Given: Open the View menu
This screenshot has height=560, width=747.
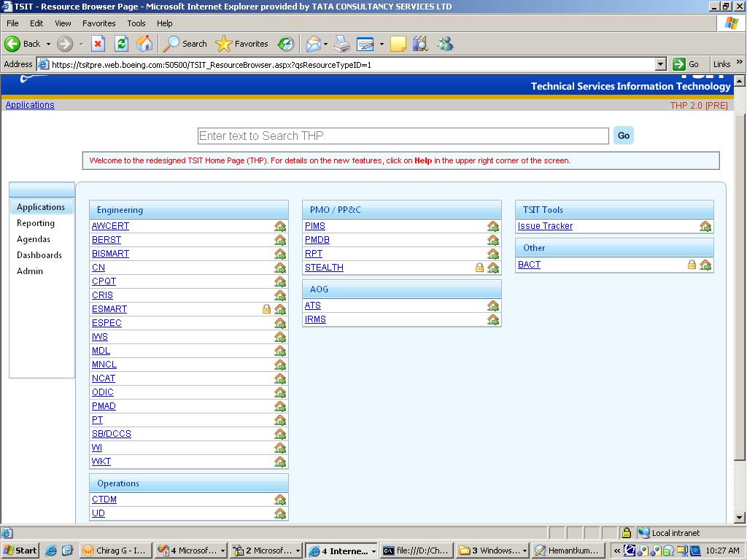Looking at the screenshot, I should click(x=63, y=23).
